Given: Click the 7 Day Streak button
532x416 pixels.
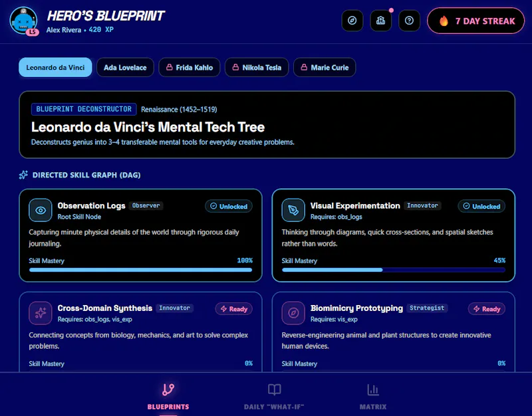Looking at the screenshot, I should 475,21.
